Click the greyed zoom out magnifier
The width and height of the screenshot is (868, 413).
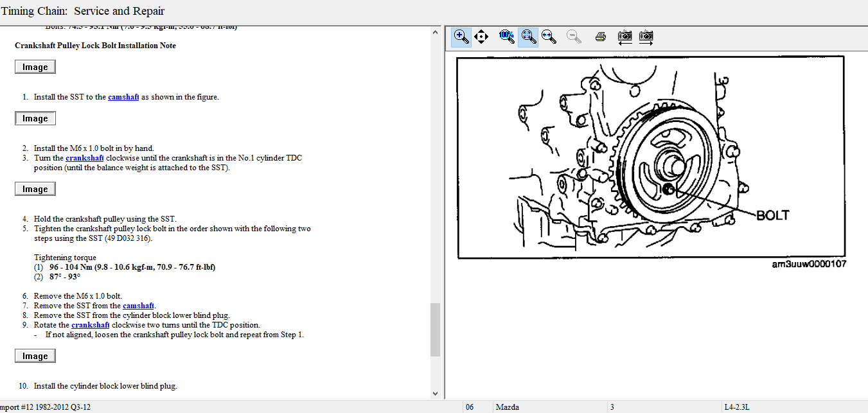pyautogui.click(x=574, y=37)
